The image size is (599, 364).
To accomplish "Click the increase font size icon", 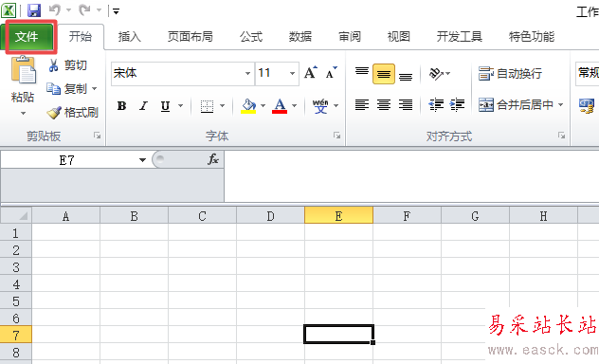I will [311, 72].
